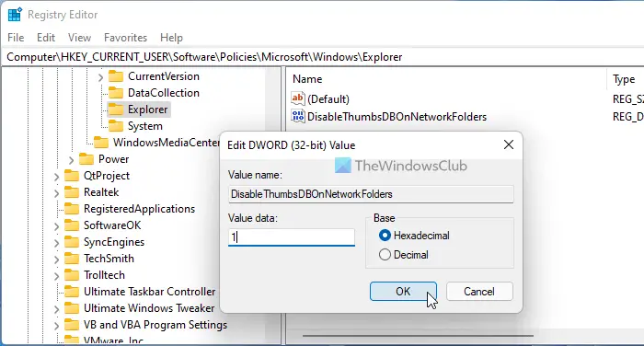Click the registry path address bar
This screenshot has height=346, width=644.
pos(322,57)
